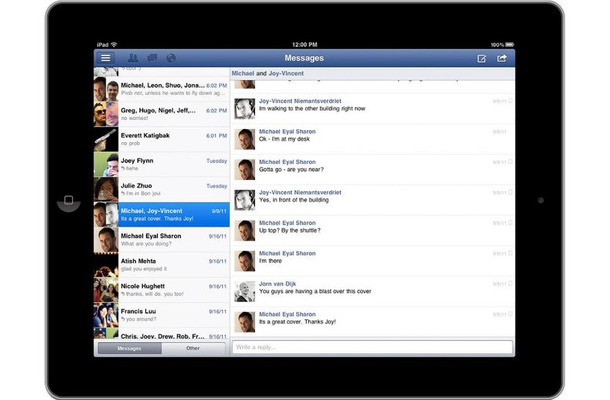The width and height of the screenshot is (610, 400).
Task: Switch to the Messages tab
Action: coord(130,348)
